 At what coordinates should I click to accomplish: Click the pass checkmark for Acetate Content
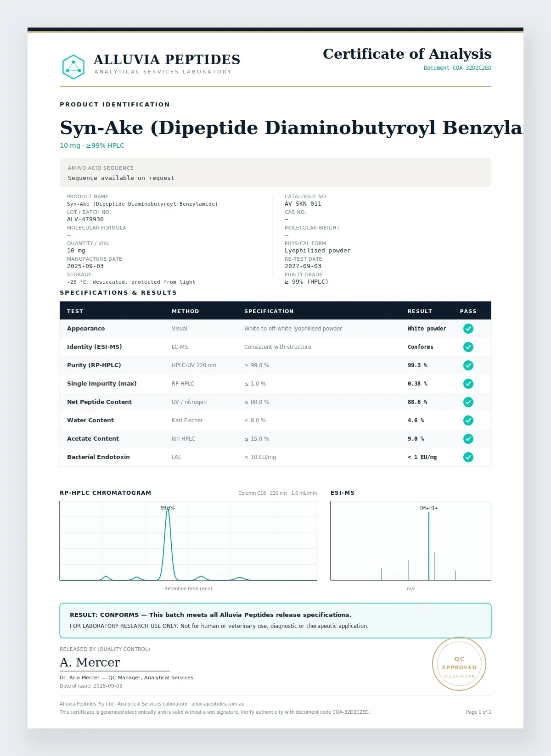468,439
